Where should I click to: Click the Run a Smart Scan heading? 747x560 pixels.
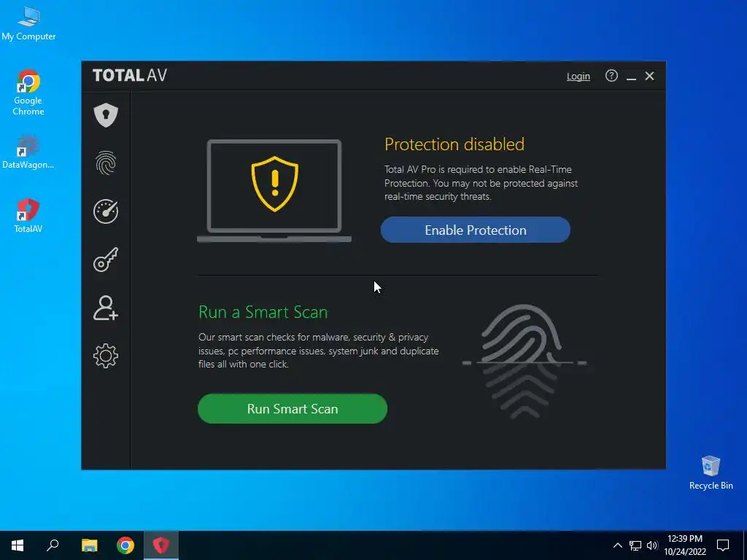click(263, 312)
